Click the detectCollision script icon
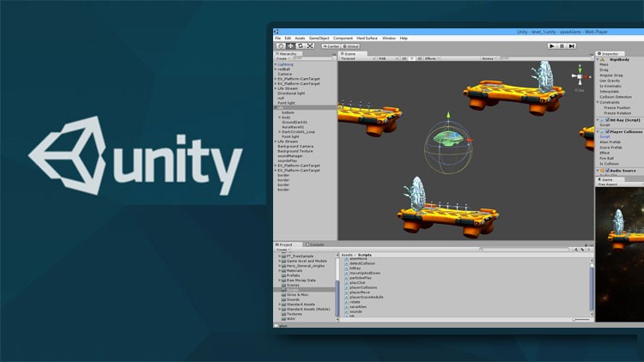Image resolution: width=644 pixels, height=362 pixels. coord(347,263)
